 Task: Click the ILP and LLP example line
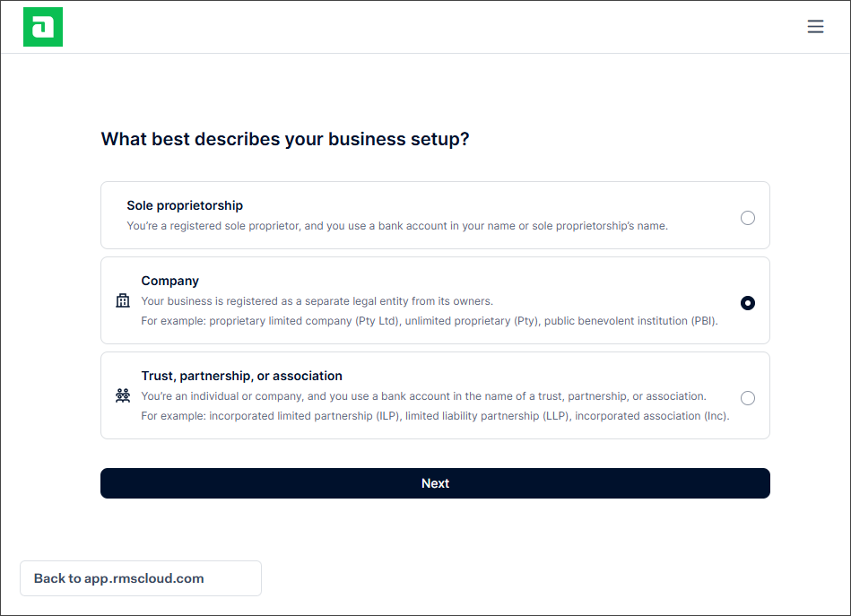[435, 416]
